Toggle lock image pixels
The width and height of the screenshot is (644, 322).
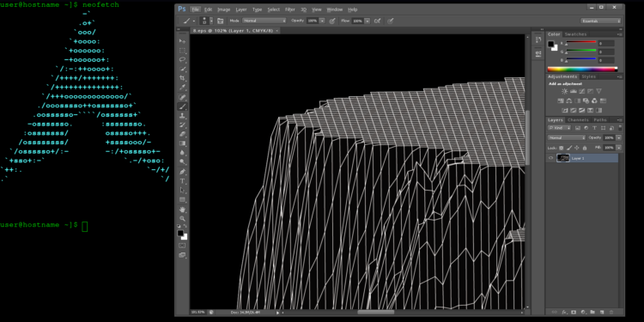[x=569, y=148]
